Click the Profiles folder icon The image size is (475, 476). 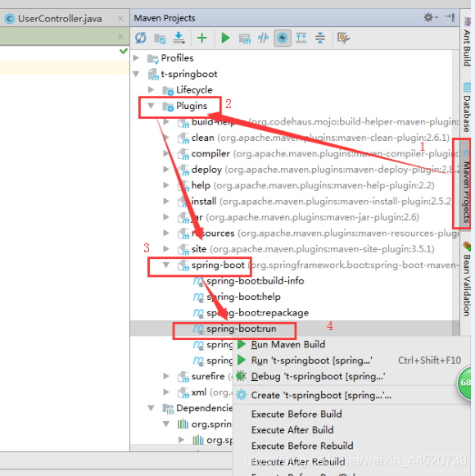(x=152, y=58)
